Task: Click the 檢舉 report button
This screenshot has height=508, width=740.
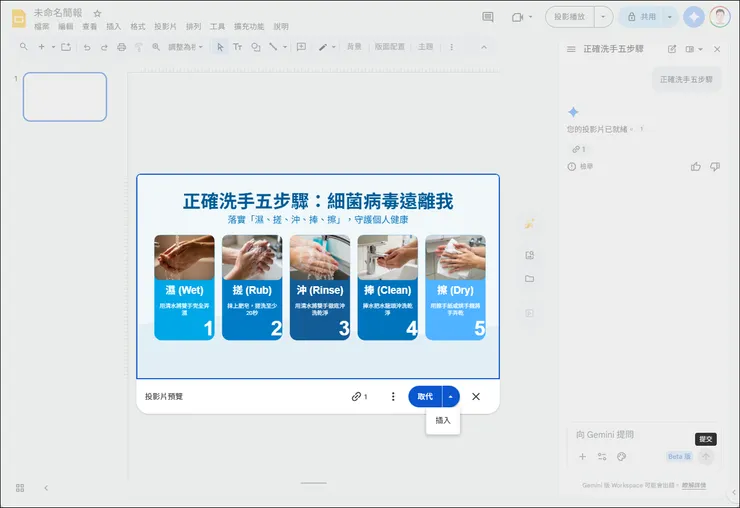Action: [580, 167]
